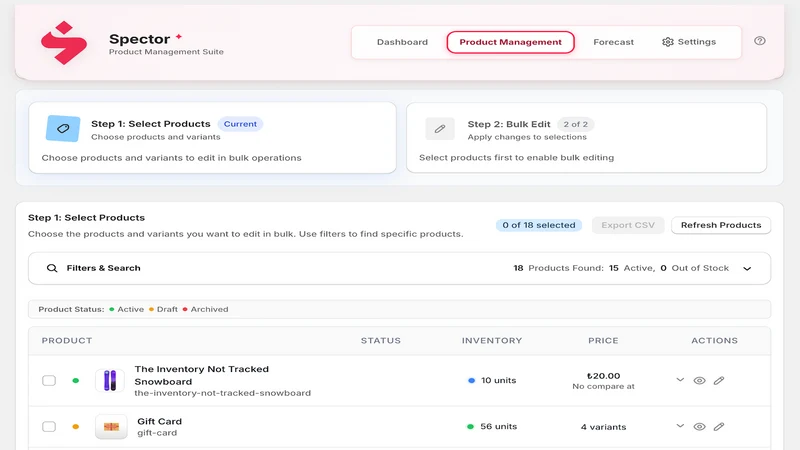Click the 'Product Management Suite' subtitle
Viewport: 800px width, 450px height.
pyautogui.click(x=166, y=52)
